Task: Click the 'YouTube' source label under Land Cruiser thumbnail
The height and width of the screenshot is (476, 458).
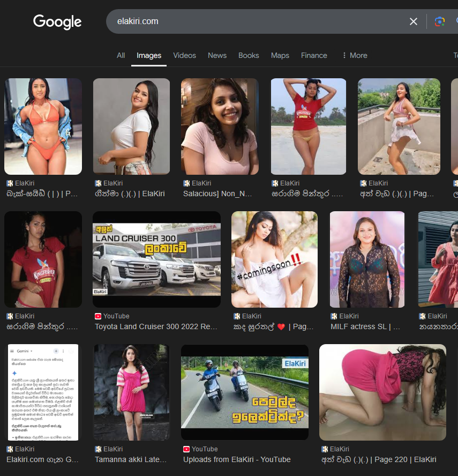Action: tap(116, 316)
